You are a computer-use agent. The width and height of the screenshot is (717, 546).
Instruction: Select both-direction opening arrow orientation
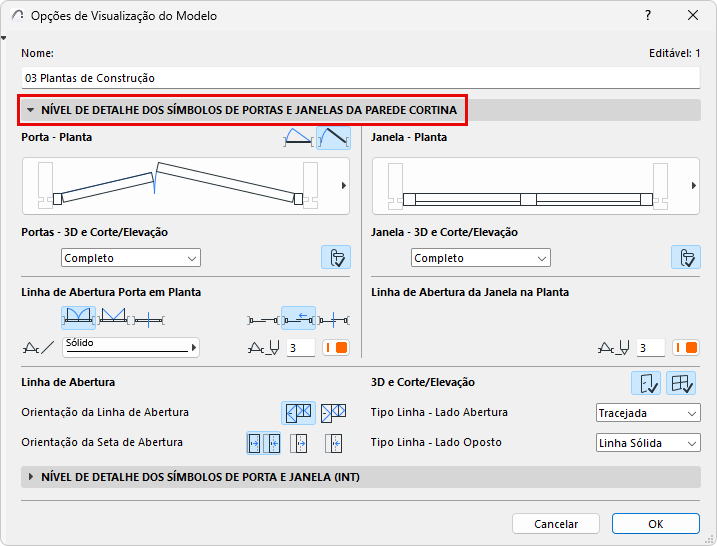[263, 443]
